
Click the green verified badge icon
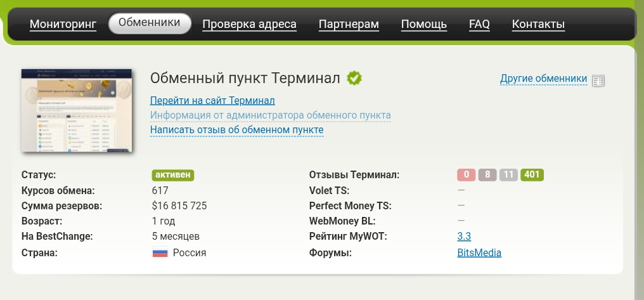(354, 78)
